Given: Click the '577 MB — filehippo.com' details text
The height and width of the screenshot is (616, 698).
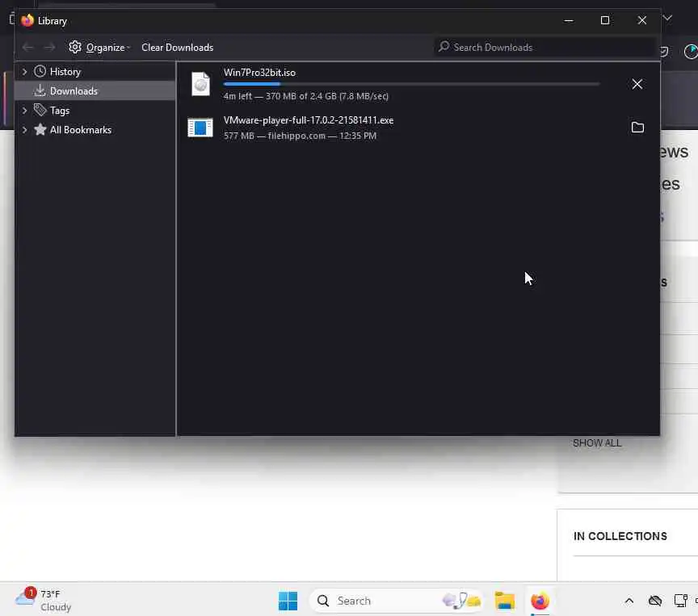Looking at the screenshot, I should point(300,136).
